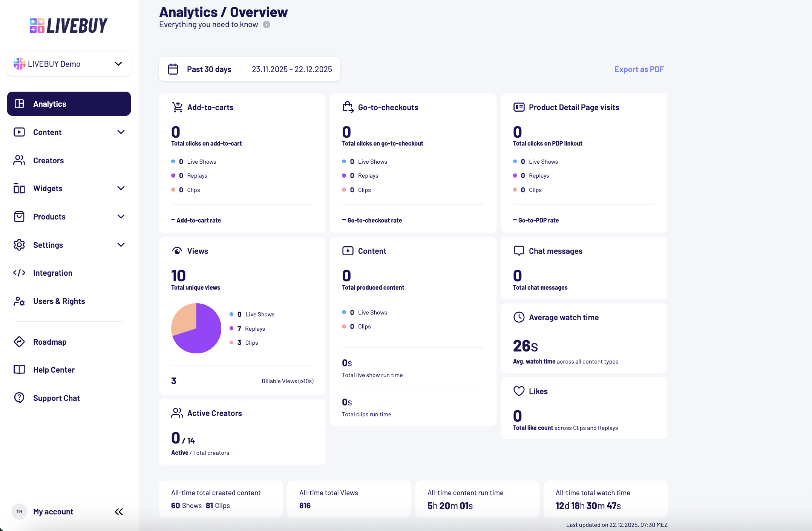Viewport: 812px width, 531px height.
Task: Open My account at the bottom
Action: pos(53,511)
